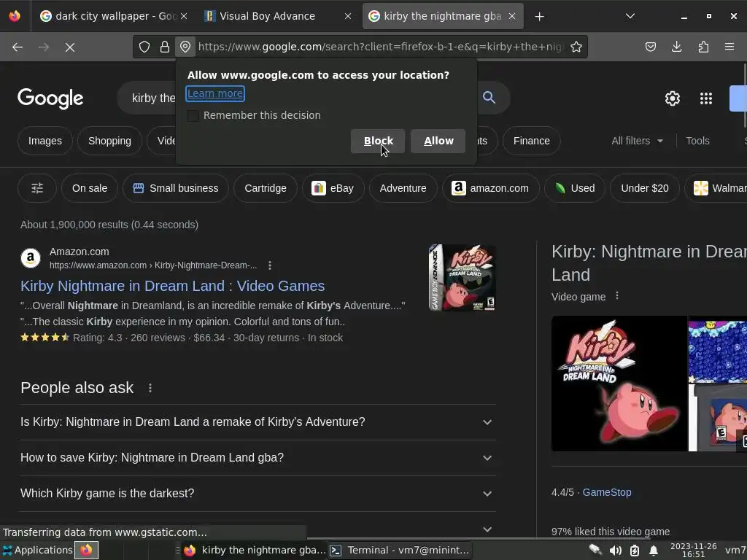
Task: Open Learn more link in permission popup
Action: (x=215, y=93)
